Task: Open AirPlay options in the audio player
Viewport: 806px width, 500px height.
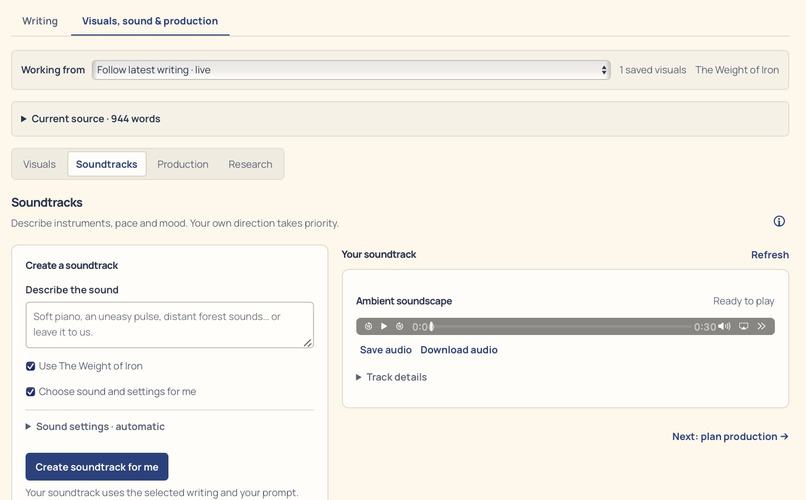Action: 743,326
